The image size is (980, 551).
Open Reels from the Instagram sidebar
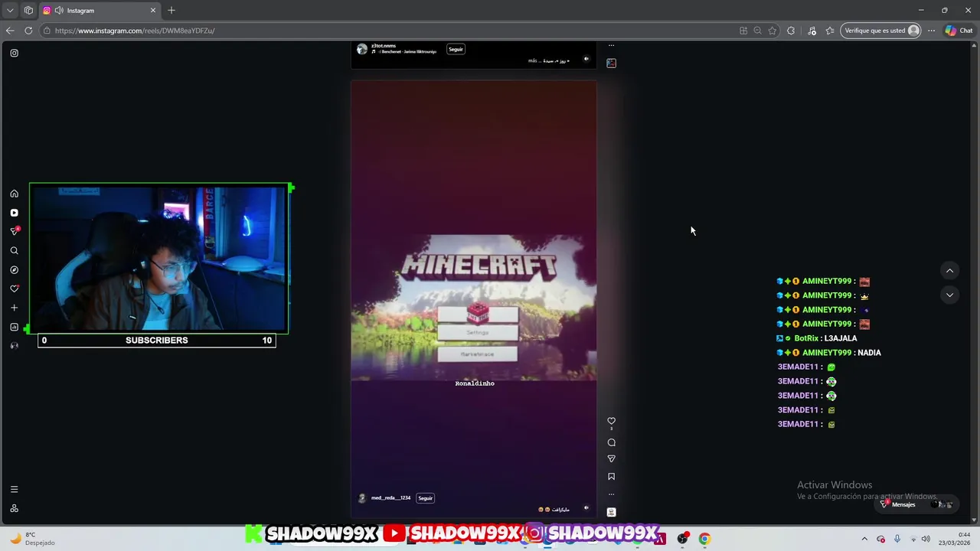click(x=14, y=213)
